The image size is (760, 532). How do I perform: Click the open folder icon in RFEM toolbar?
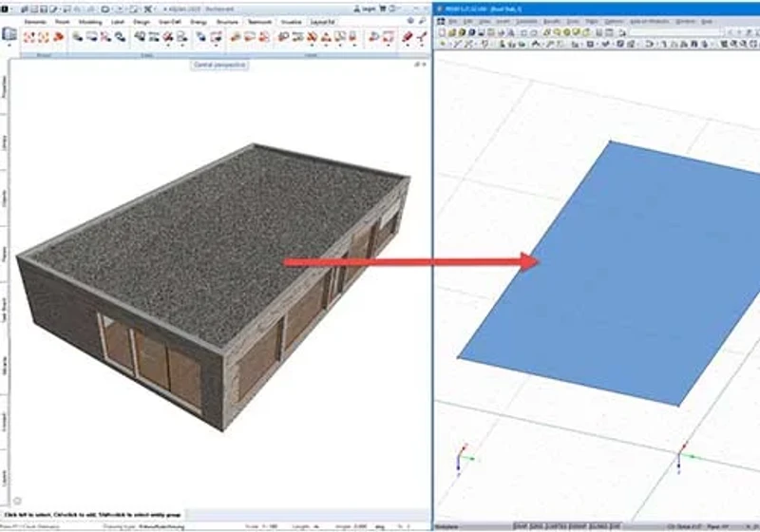point(452,32)
